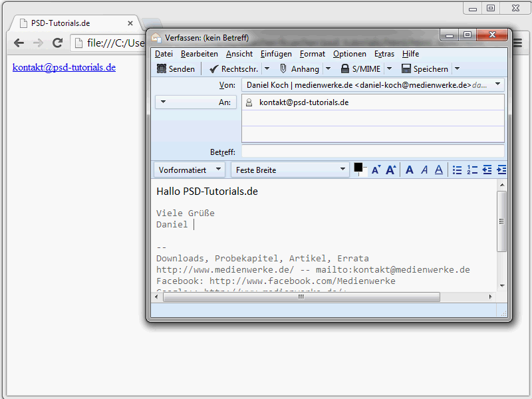This screenshot has height=399, width=532.
Task: Open the Datei menu
Action: point(164,54)
